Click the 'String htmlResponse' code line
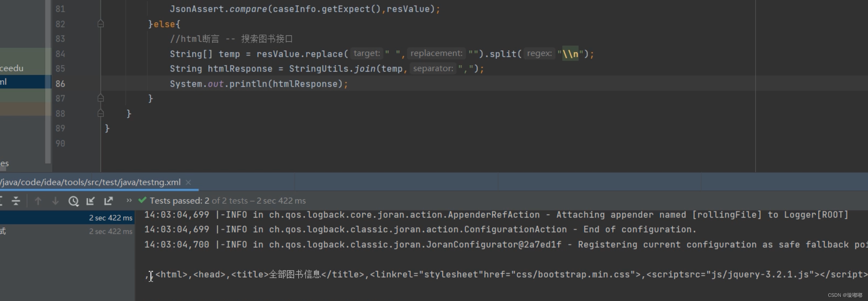 pyautogui.click(x=327, y=69)
